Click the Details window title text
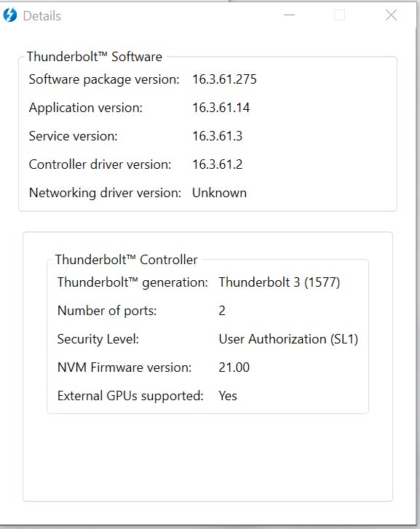This screenshot has width=420, height=529. point(42,16)
